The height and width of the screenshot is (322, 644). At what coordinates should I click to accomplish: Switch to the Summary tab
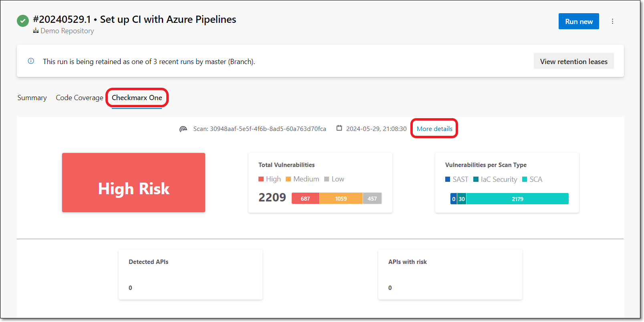coord(32,98)
